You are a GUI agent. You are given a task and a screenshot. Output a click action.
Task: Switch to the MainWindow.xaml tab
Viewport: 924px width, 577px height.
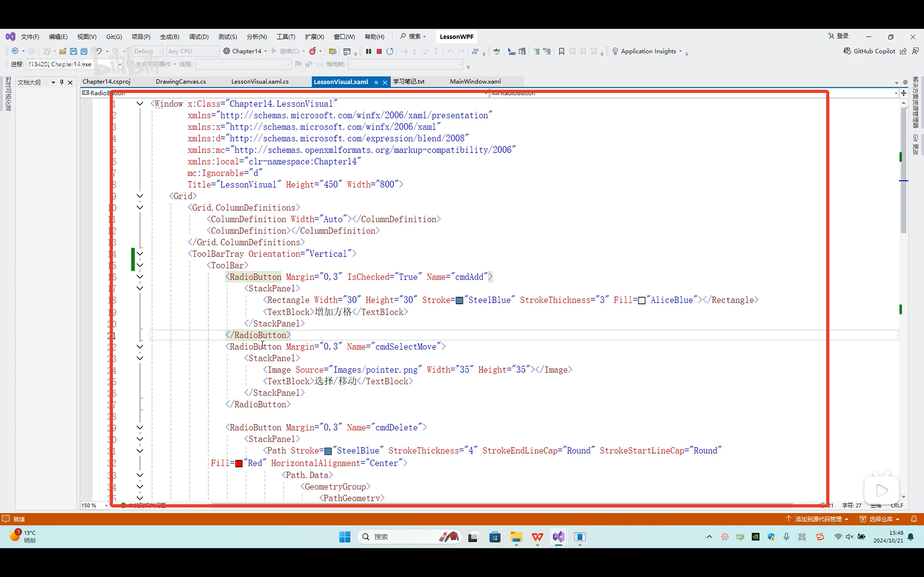point(475,82)
